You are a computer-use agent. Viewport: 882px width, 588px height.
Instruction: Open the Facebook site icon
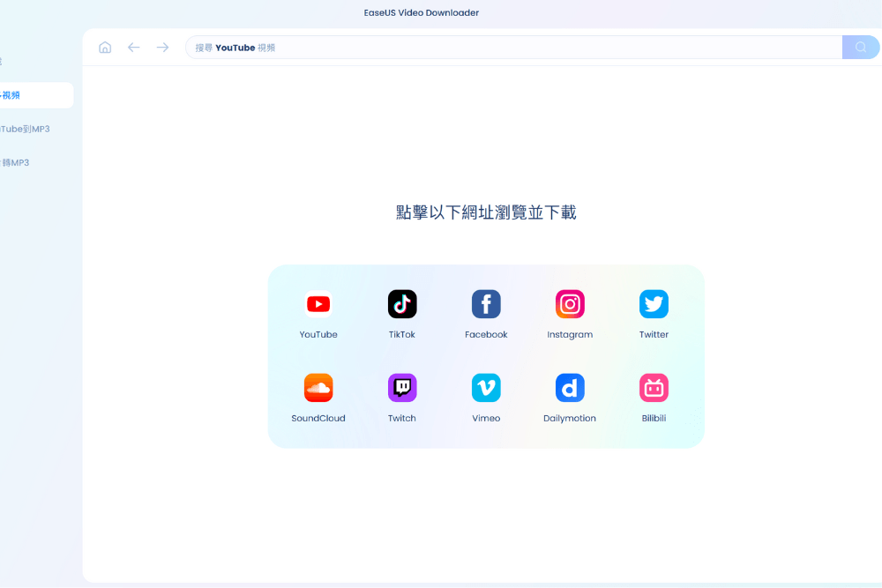coord(486,304)
